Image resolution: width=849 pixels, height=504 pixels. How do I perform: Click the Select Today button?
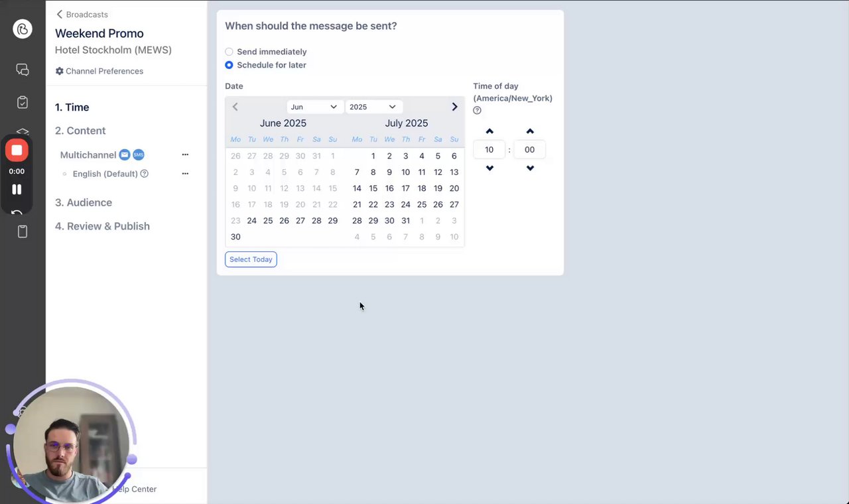pos(251,259)
